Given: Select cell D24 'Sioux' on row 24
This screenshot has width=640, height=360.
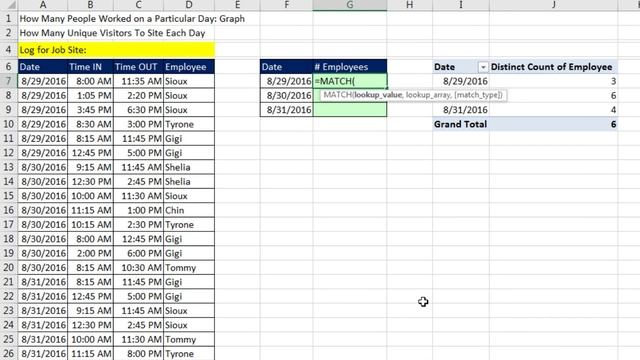Looking at the screenshot, I should (189, 325).
